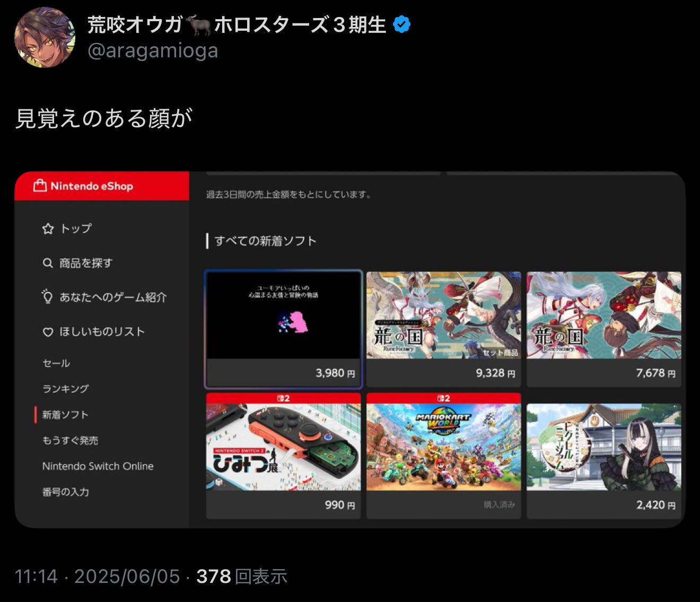Click the 過去3日間の売上金額 note text
The image size is (700, 602).
(288, 195)
